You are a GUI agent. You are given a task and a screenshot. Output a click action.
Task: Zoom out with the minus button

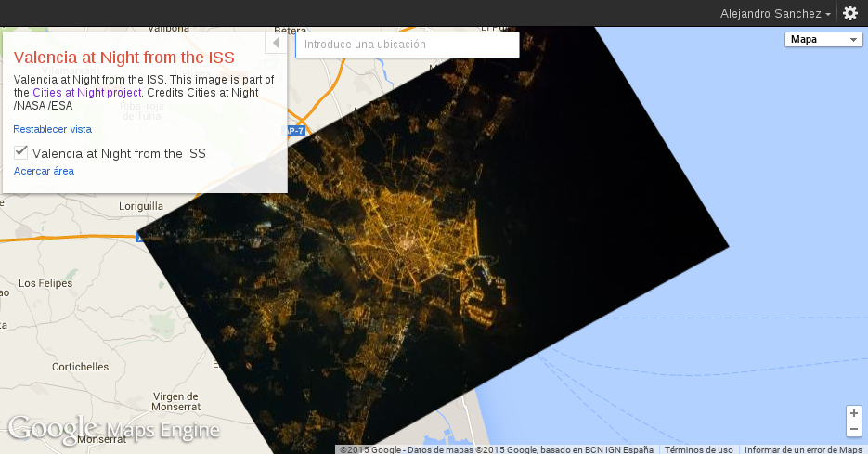[853, 429]
